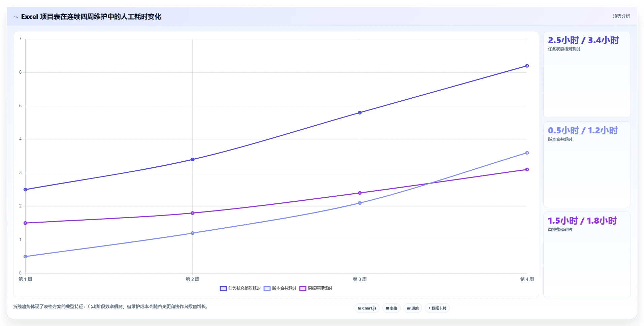
Task: Select the 周报整理耗时 point at 第 4 周
Action: pyautogui.click(x=527, y=169)
